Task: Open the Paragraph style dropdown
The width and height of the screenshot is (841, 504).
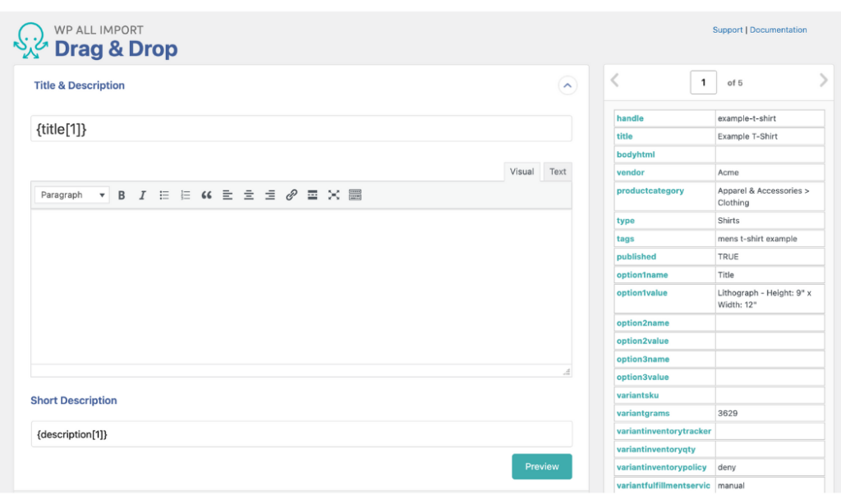Action: click(x=71, y=195)
